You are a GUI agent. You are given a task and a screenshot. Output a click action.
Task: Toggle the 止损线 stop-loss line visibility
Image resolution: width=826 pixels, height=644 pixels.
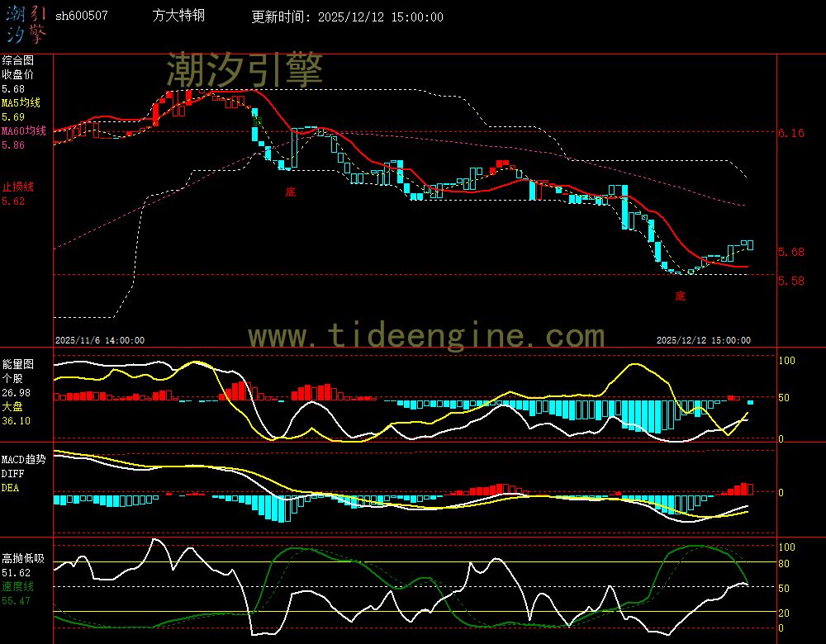(18, 186)
